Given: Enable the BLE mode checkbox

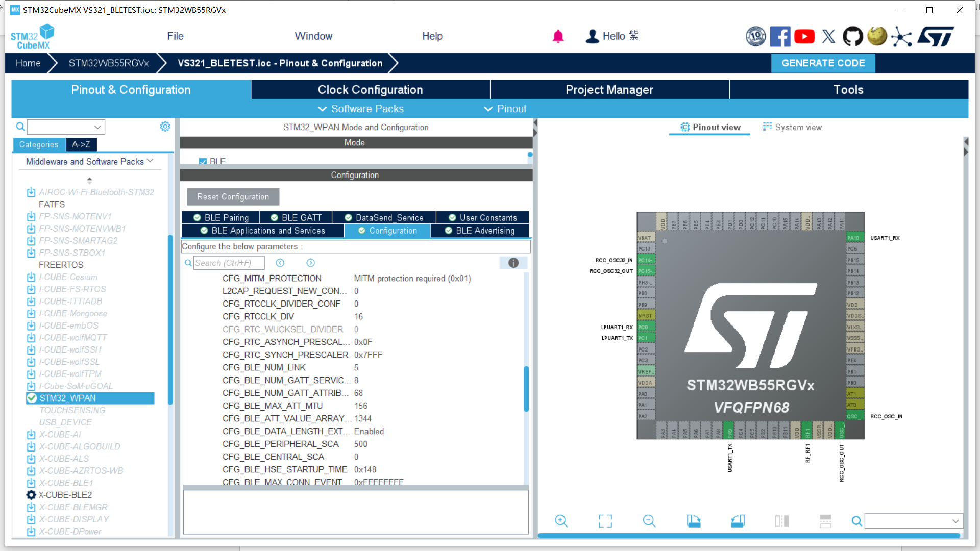Looking at the screenshot, I should click(x=203, y=161).
